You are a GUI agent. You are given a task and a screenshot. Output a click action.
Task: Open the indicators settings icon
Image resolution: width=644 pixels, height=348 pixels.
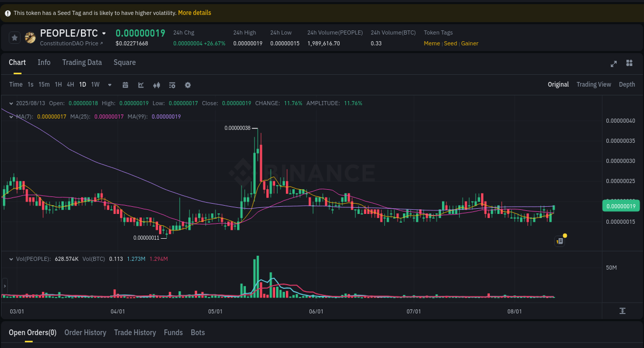click(x=172, y=85)
